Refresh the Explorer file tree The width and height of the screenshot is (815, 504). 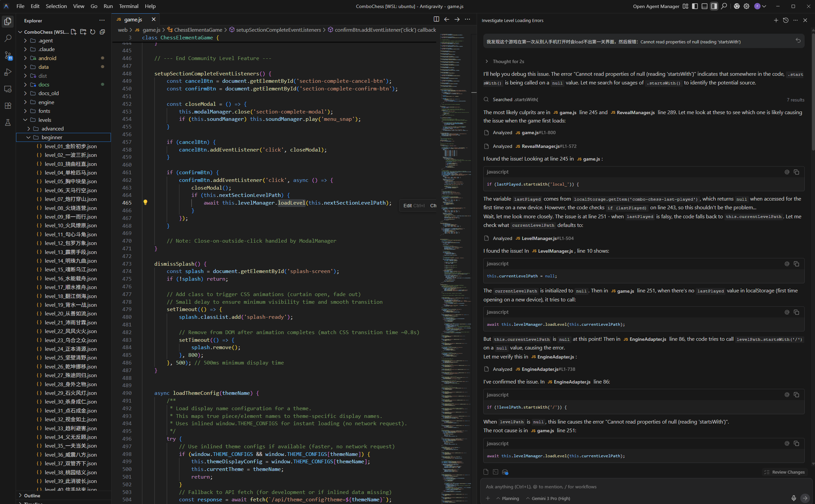93,32
